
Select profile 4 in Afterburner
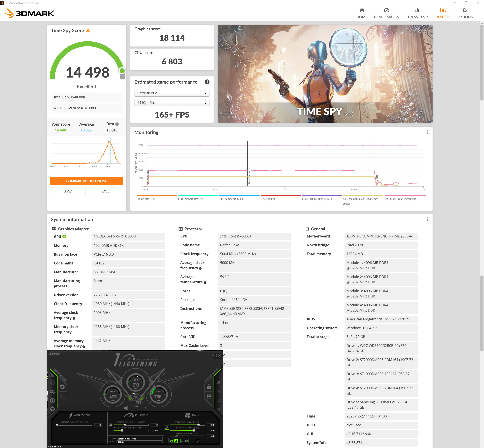[x=219, y=401]
